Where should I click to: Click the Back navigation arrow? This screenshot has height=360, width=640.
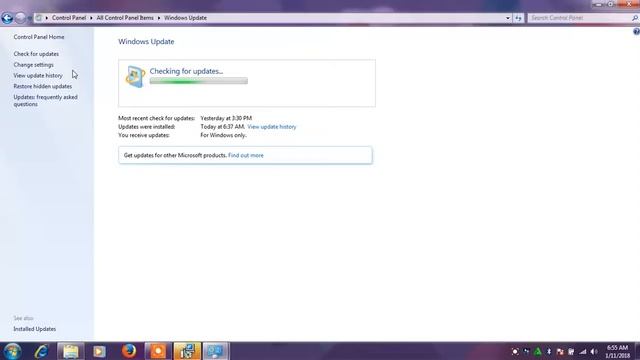pos(7,18)
